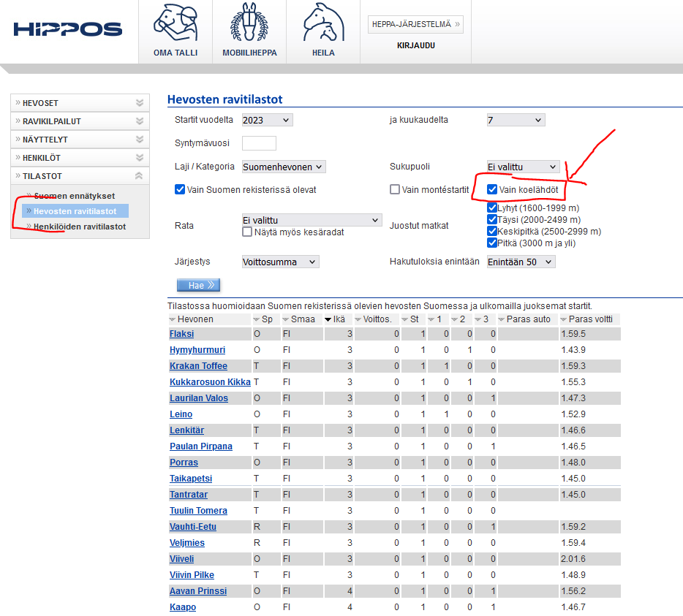The image size is (683, 616).
Task: Open horse Laurilan Valos link
Action: pos(199,398)
